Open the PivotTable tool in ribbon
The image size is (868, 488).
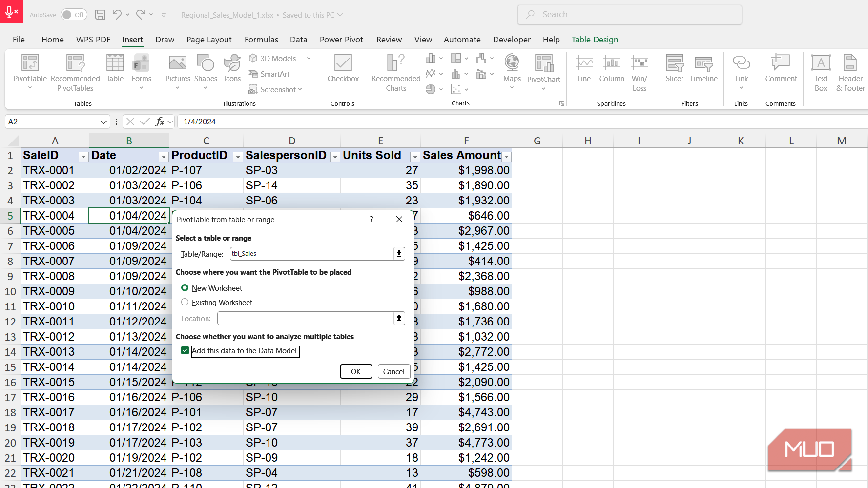point(30,72)
